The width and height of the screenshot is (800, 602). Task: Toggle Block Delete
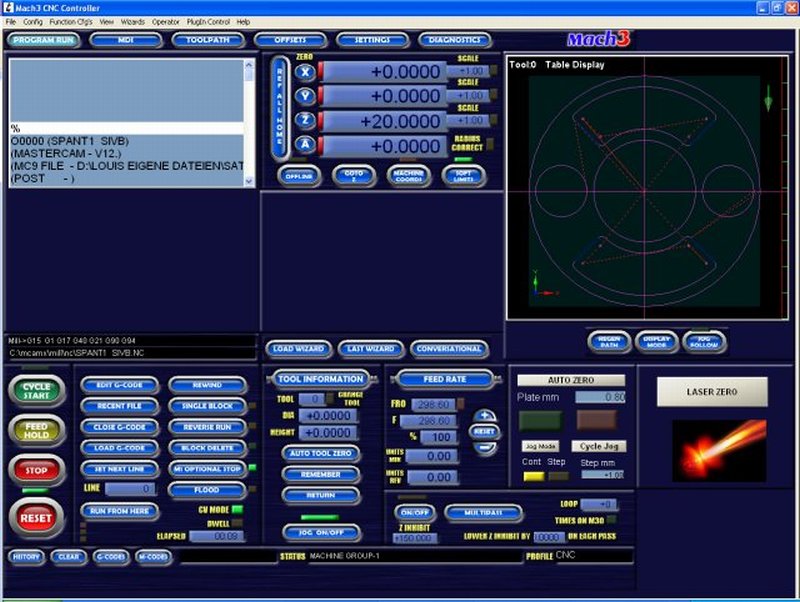pyautogui.click(x=207, y=447)
